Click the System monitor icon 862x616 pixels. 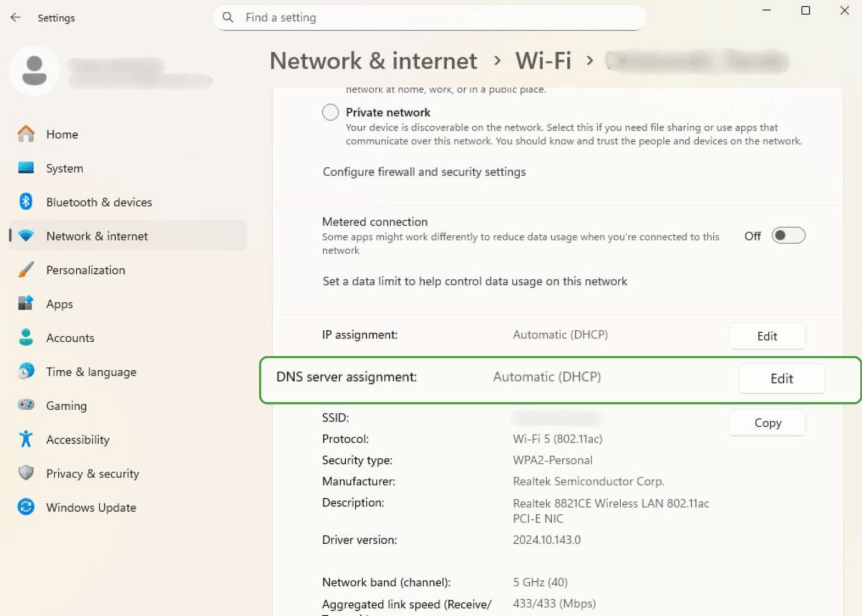[26, 168]
